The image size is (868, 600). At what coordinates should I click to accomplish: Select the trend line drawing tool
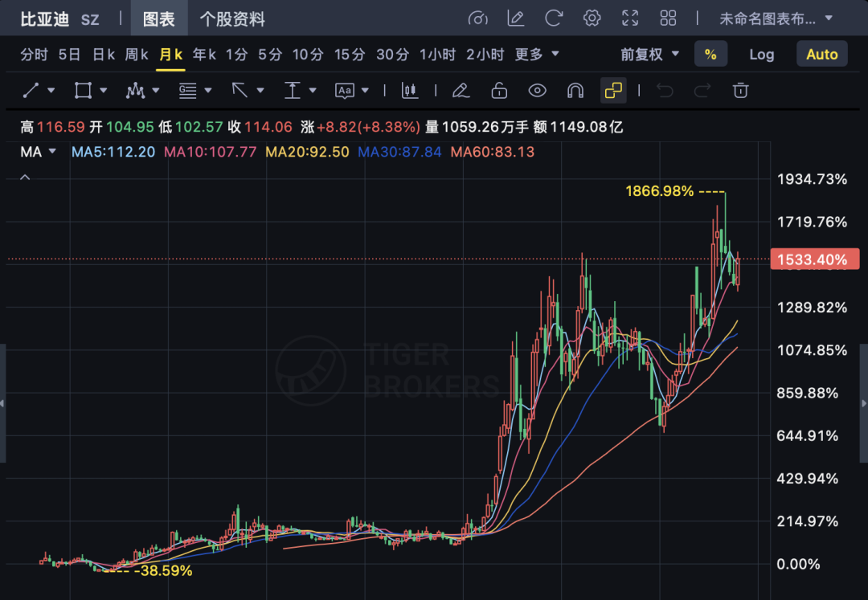[31, 90]
